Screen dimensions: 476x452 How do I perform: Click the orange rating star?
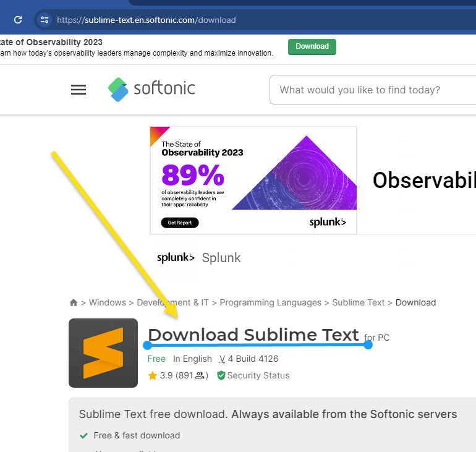click(153, 375)
